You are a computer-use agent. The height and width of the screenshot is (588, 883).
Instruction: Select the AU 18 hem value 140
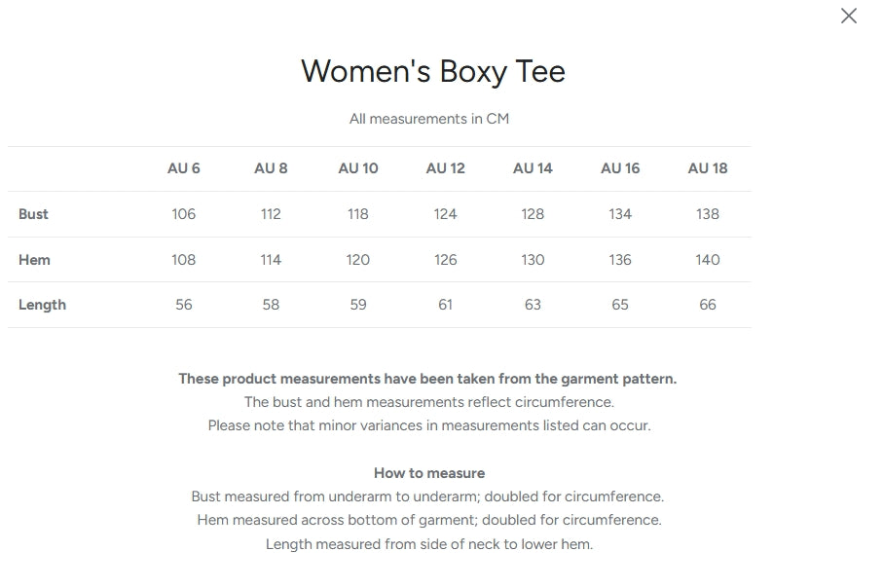click(x=708, y=260)
